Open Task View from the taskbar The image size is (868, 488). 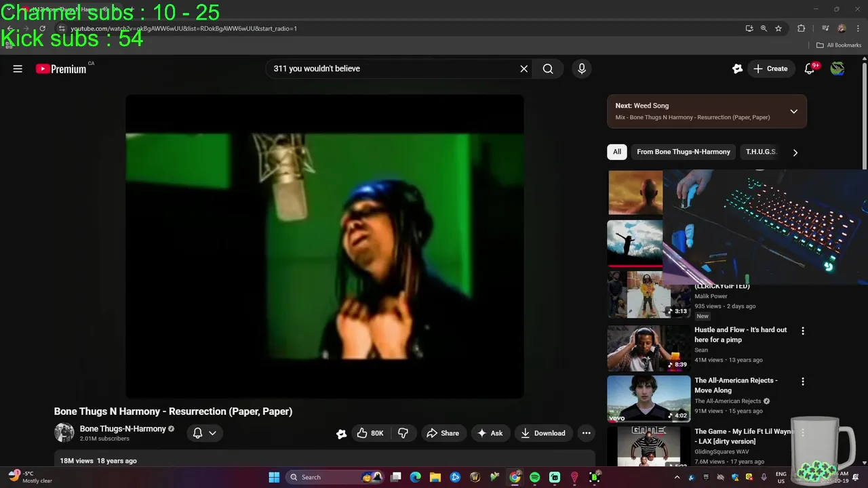[396, 477]
